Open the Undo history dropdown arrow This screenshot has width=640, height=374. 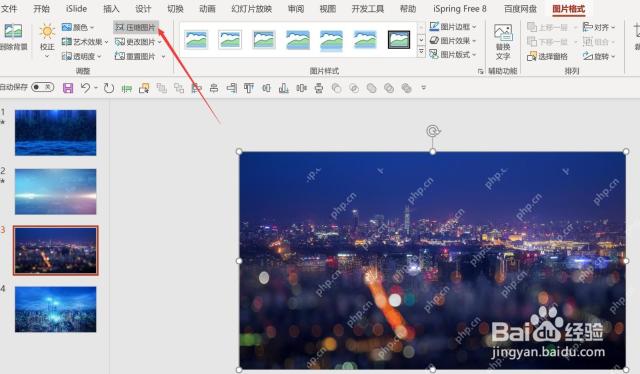click(x=96, y=88)
